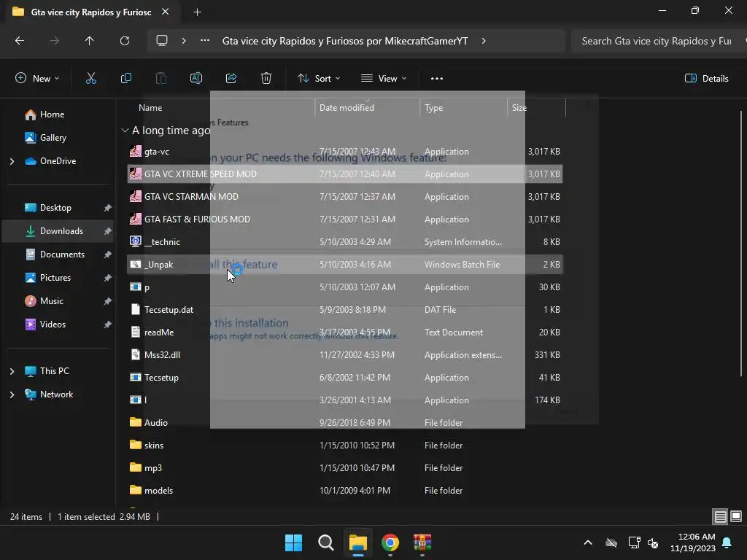This screenshot has height=560, width=747.
Task: Open the Windows Start menu
Action: [x=293, y=542]
